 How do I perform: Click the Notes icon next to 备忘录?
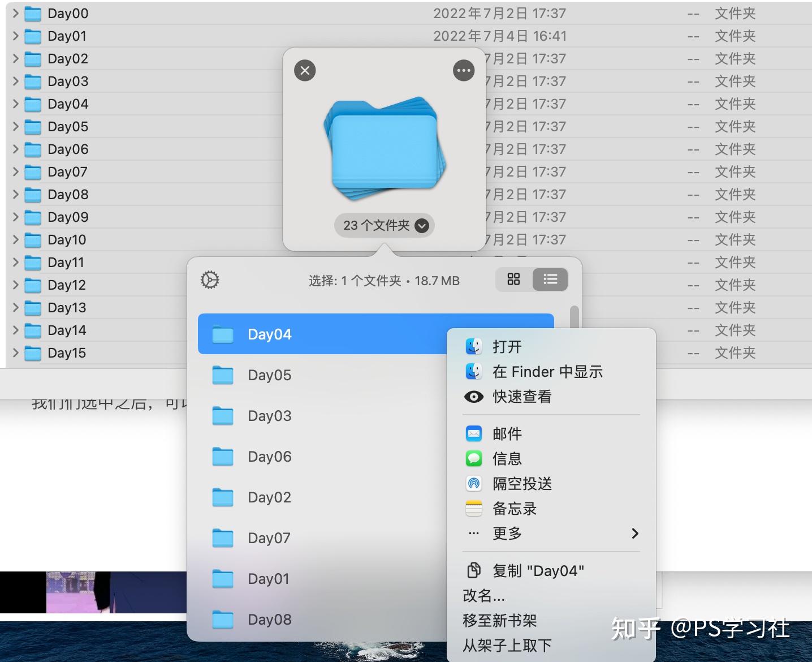pyautogui.click(x=474, y=509)
